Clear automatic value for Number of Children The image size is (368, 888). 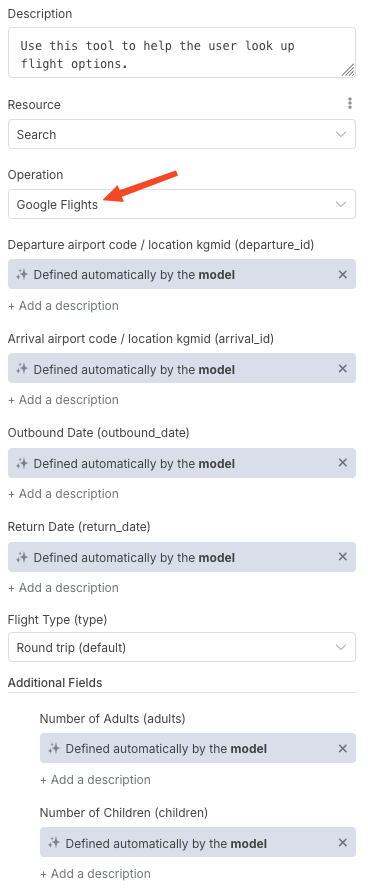[x=343, y=843]
